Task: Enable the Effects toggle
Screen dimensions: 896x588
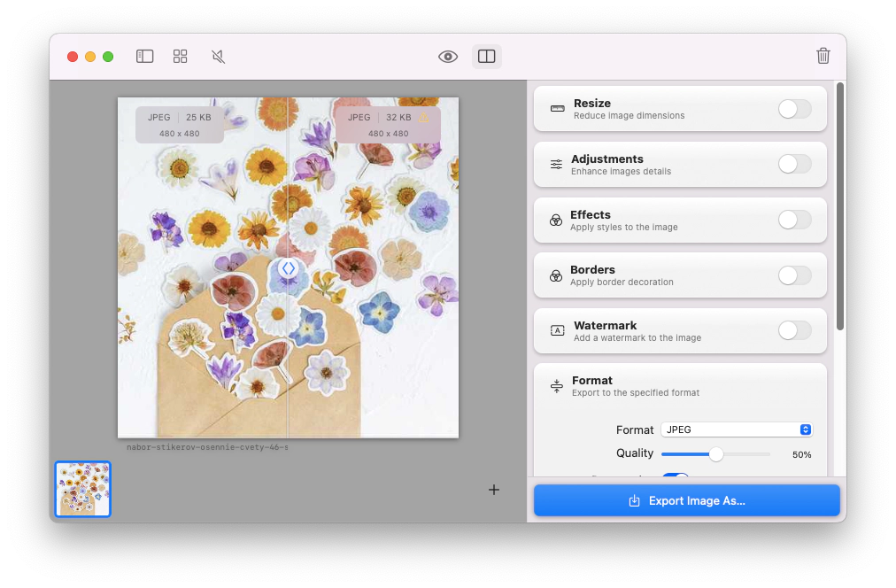Action: [794, 220]
